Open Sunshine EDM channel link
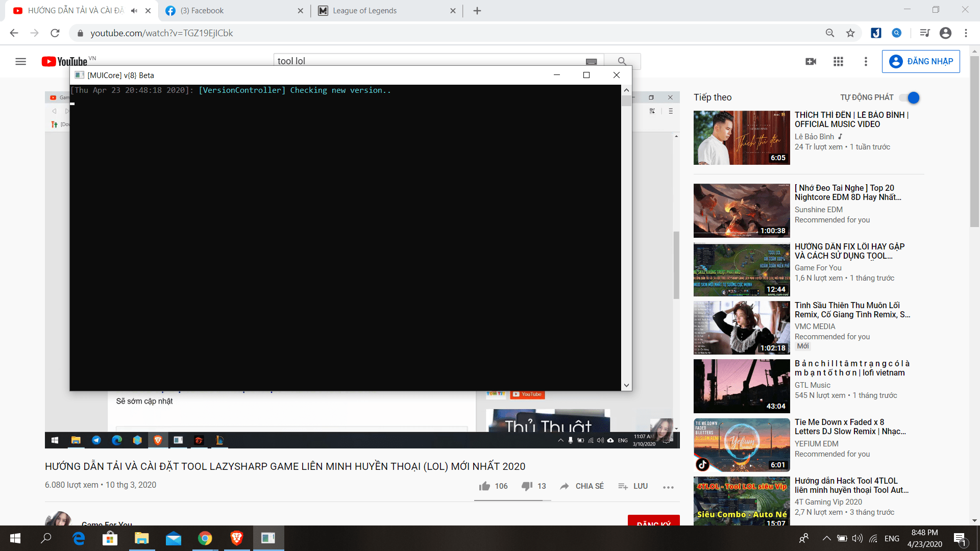The height and width of the screenshot is (551, 980). click(x=819, y=210)
